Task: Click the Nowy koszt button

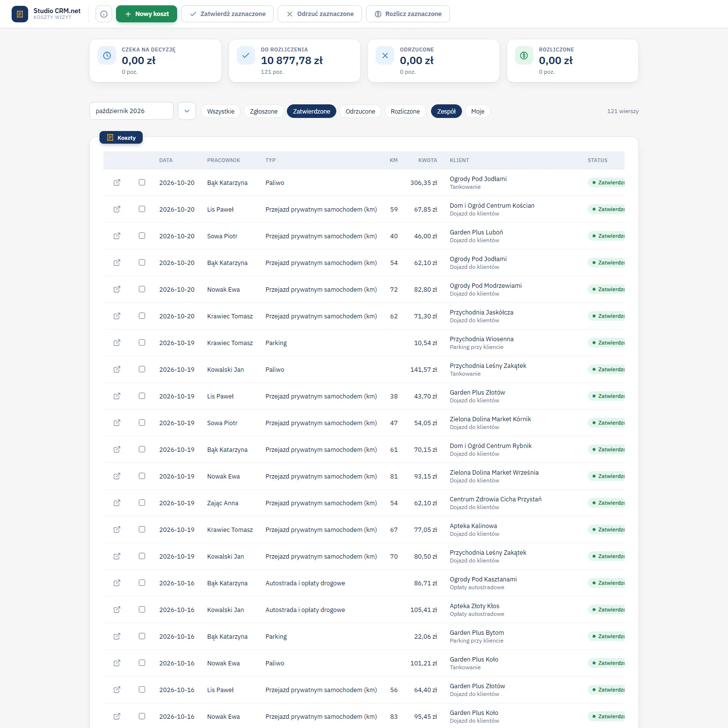Action: pos(147,14)
